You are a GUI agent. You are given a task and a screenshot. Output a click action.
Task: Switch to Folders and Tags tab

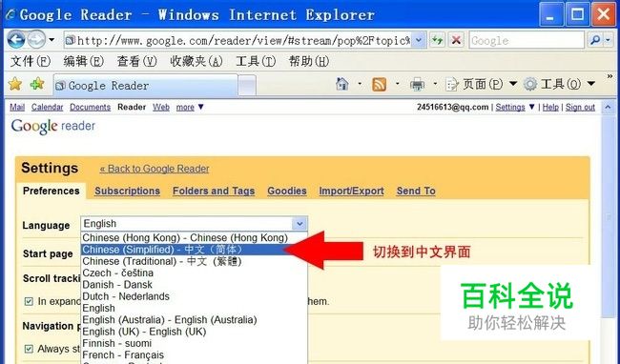214,192
